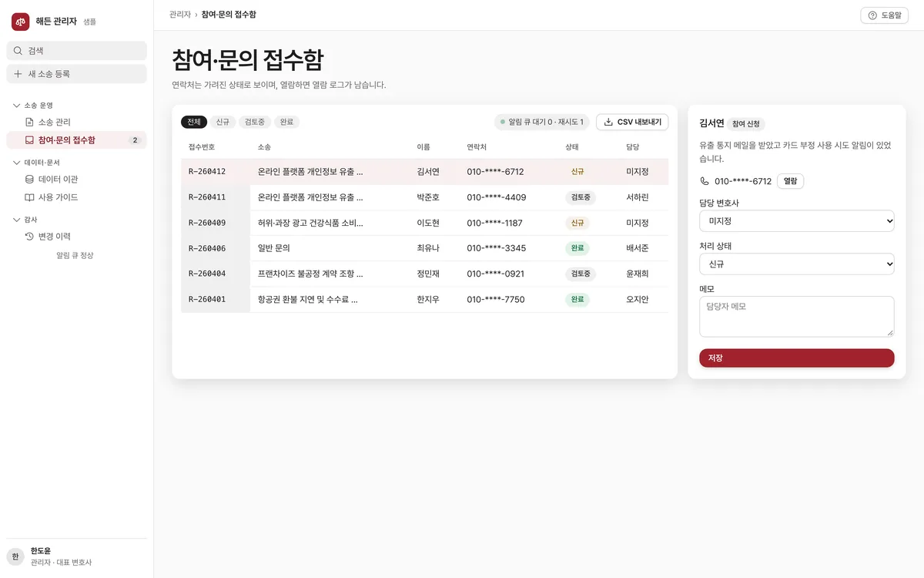924x578 pixels.
Task: Select row R-260401
Action: (x=424, y=299)
